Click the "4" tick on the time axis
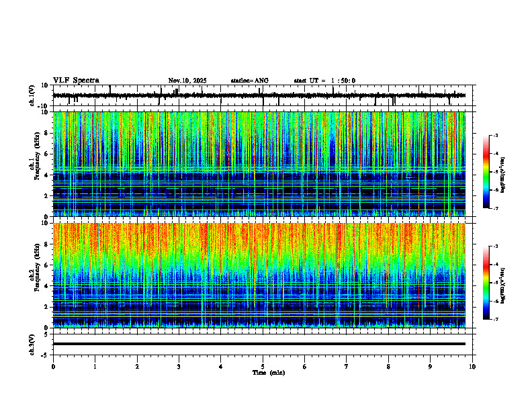The width and height of the screenshot is (532, 411). click(x=221, y=367)
